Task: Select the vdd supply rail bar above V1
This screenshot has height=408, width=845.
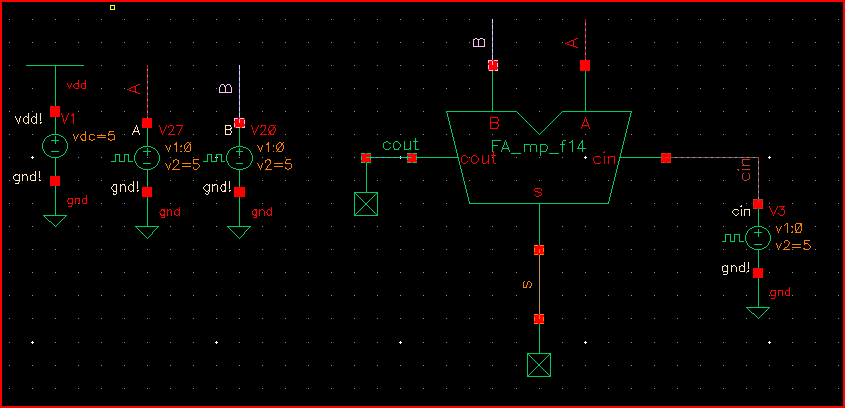Action: coord(55,66)
